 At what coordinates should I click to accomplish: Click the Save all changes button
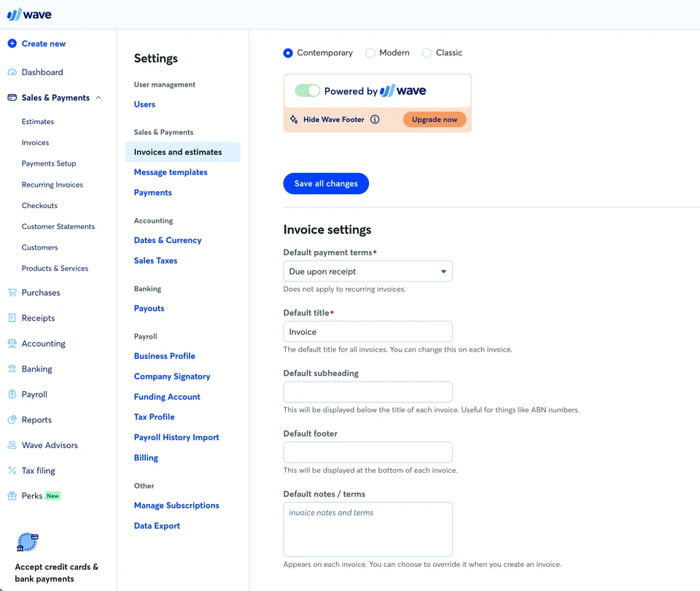pyautogui.click(x=326, y=184)
